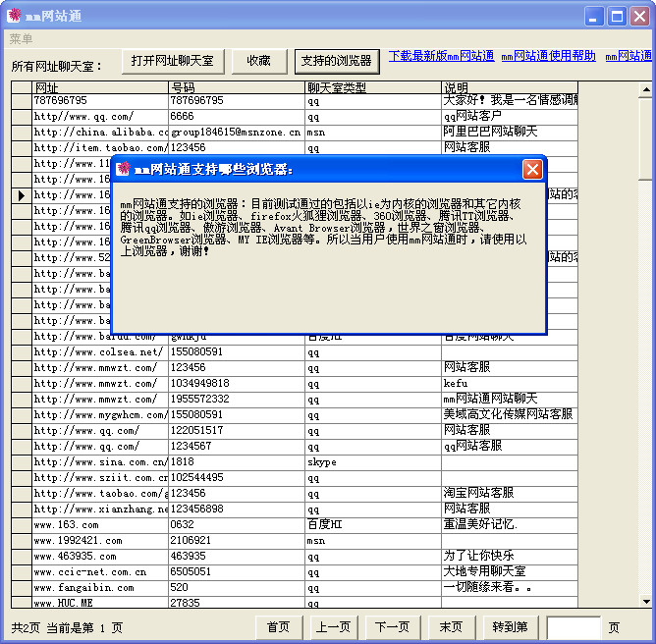Click the 重温美好记忆 description cell

coord(510,525)
